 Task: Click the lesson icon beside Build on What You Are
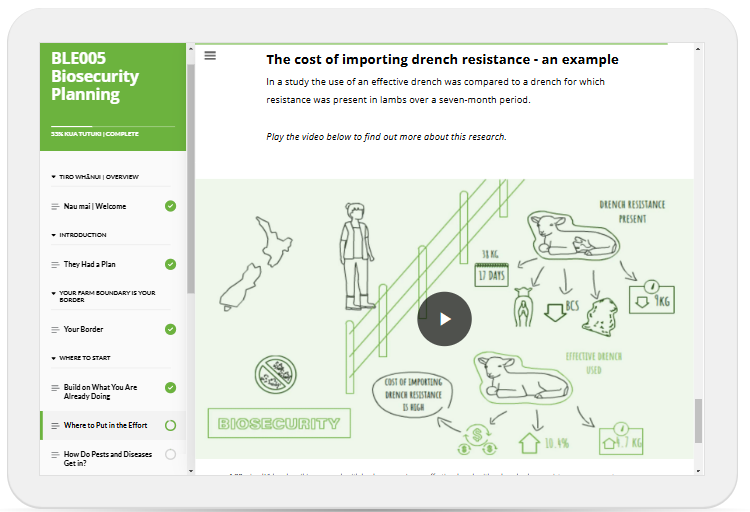tap(55, 388)
